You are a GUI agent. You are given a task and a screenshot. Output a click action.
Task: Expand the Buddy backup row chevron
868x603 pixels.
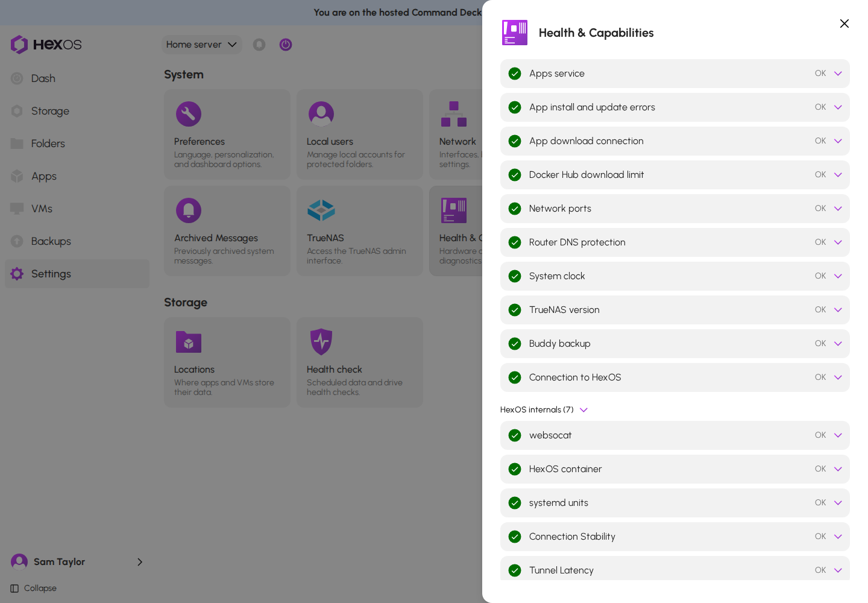point(838,344)
